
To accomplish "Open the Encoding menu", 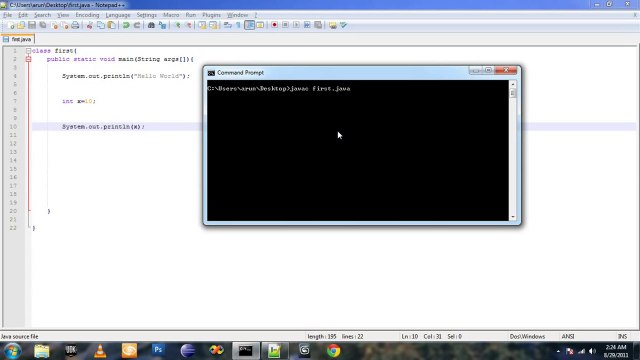I will [87, 15].
